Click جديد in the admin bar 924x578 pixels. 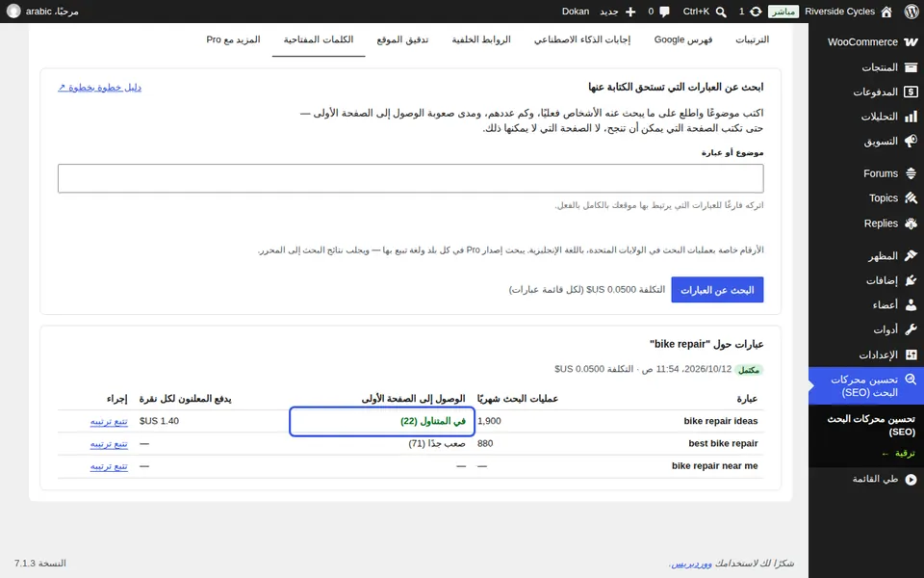(608, 12)
